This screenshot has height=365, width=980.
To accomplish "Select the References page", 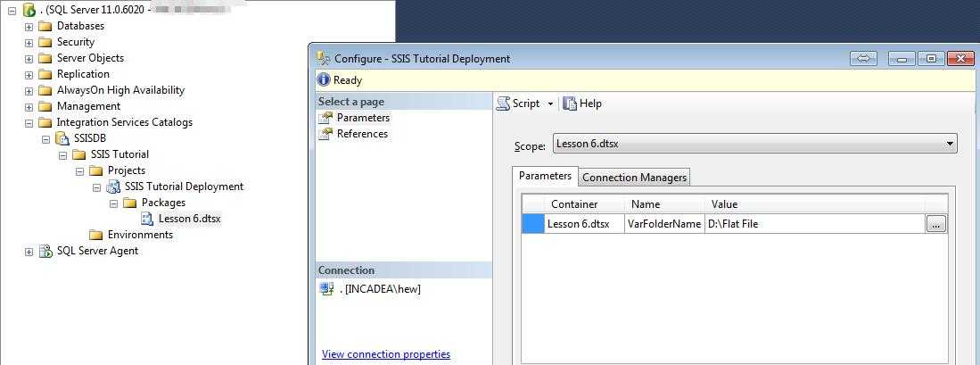I will click(363, 134).
